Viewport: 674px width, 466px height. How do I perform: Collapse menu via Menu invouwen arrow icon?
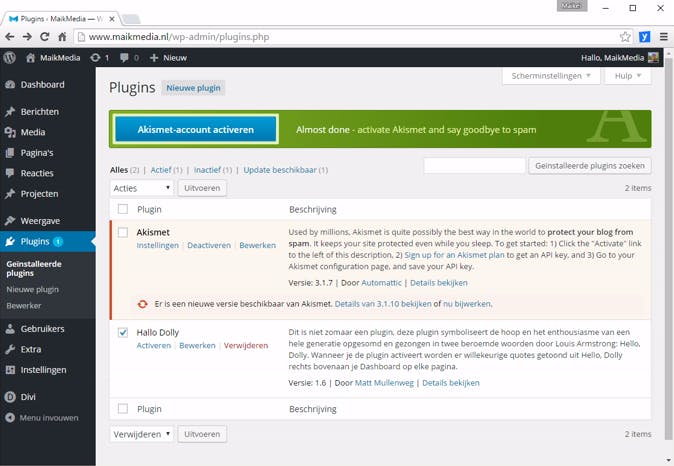point(10,418)
